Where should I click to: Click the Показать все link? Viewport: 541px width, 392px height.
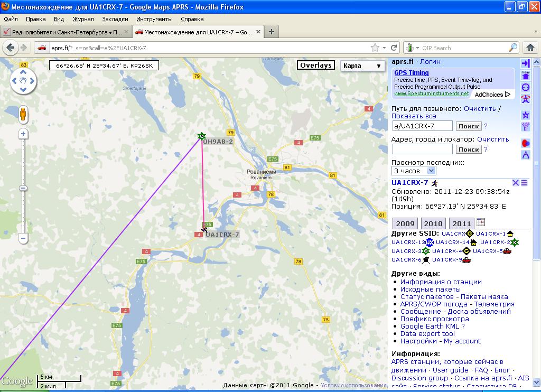tap(414, 116)
